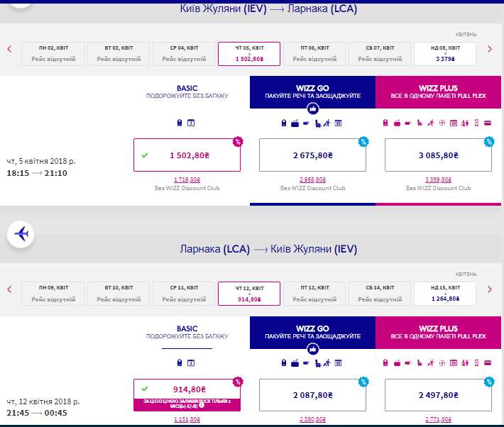Click the airplane icon beside the Larnaca return route
The image size is (504, 427).
coord(22,234)
